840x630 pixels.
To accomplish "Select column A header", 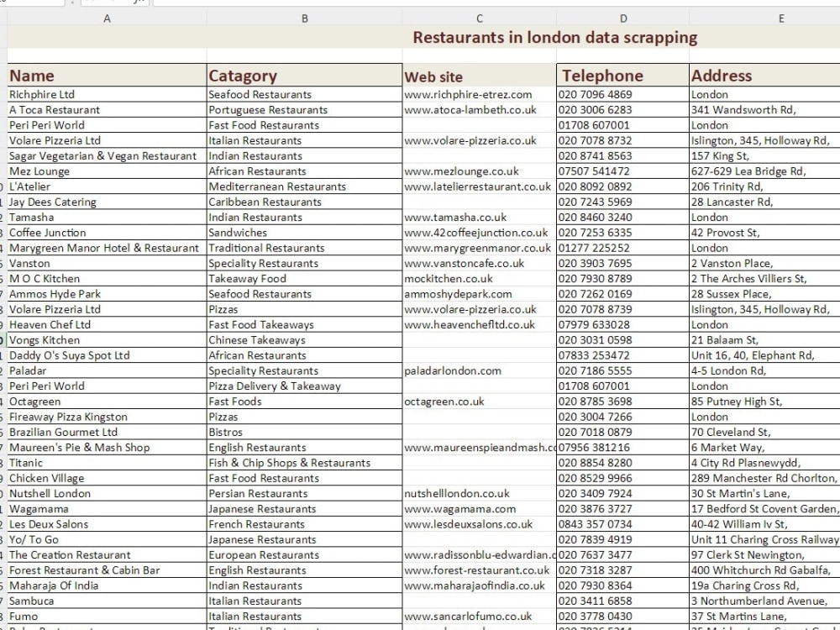I will click(x=107, y=17).
